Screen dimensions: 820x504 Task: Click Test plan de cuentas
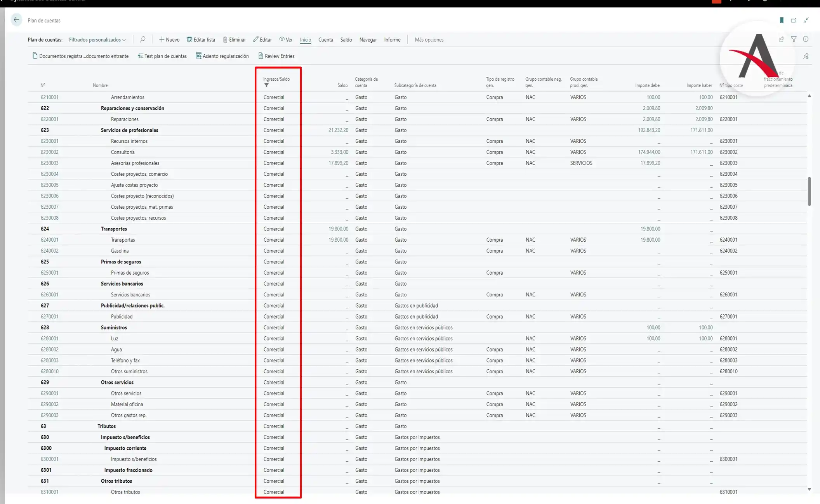click(x=162, y=56)
